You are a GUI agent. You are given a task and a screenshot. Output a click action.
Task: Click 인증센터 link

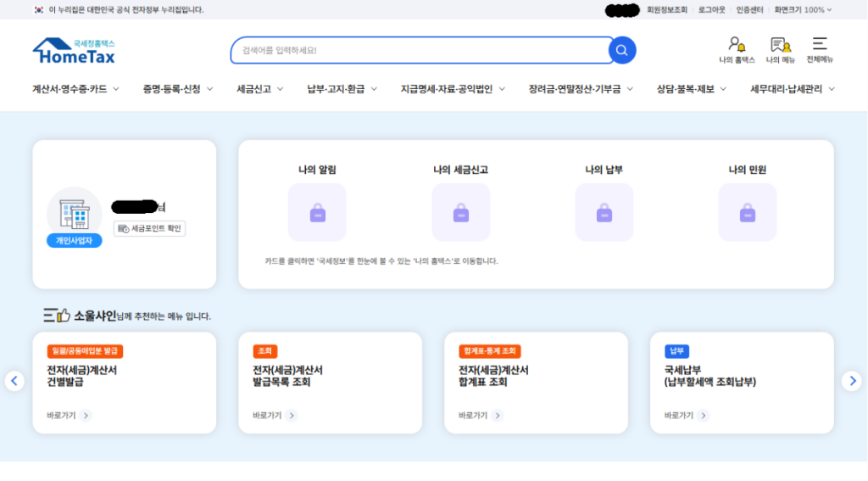point(749,10)
